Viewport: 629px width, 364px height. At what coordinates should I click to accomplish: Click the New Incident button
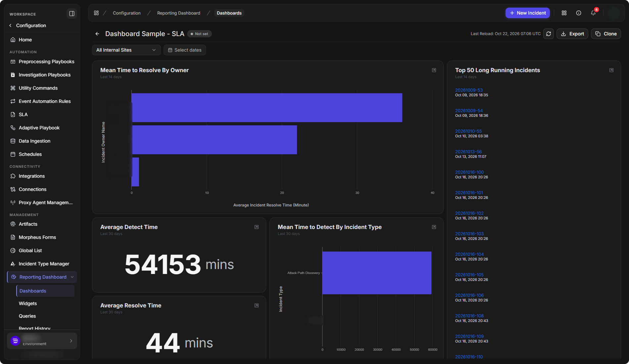tap(528, 13)
